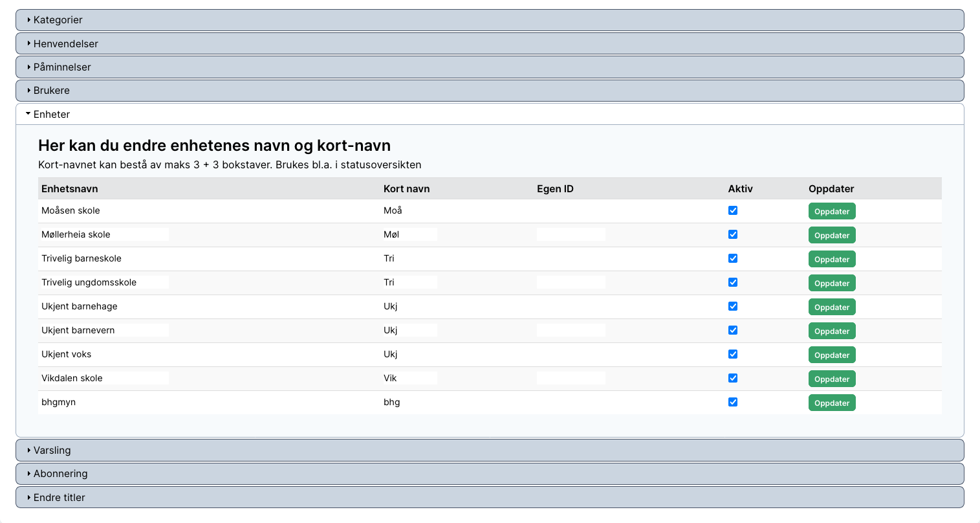The width and height of the screenshot is (980, 523).
Task: Edit the Møllerheia skole name field
Action: pyautogui.click(x=105, y=234)
